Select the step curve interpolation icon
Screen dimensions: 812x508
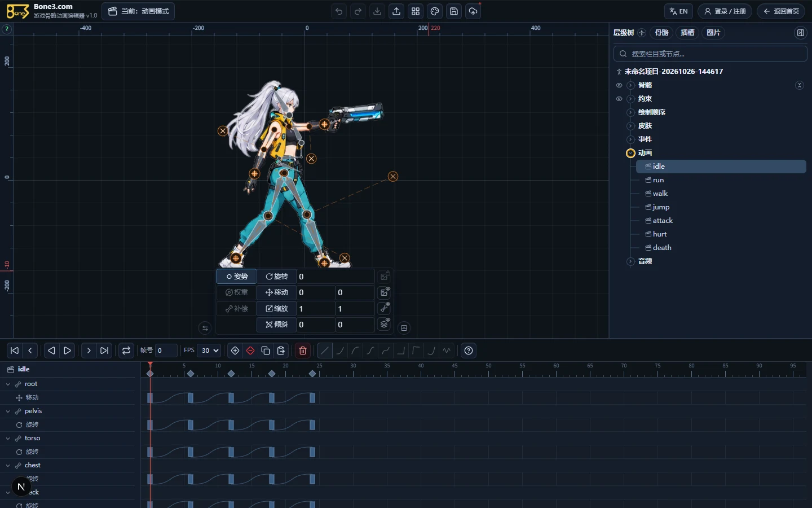click(401, 351)
